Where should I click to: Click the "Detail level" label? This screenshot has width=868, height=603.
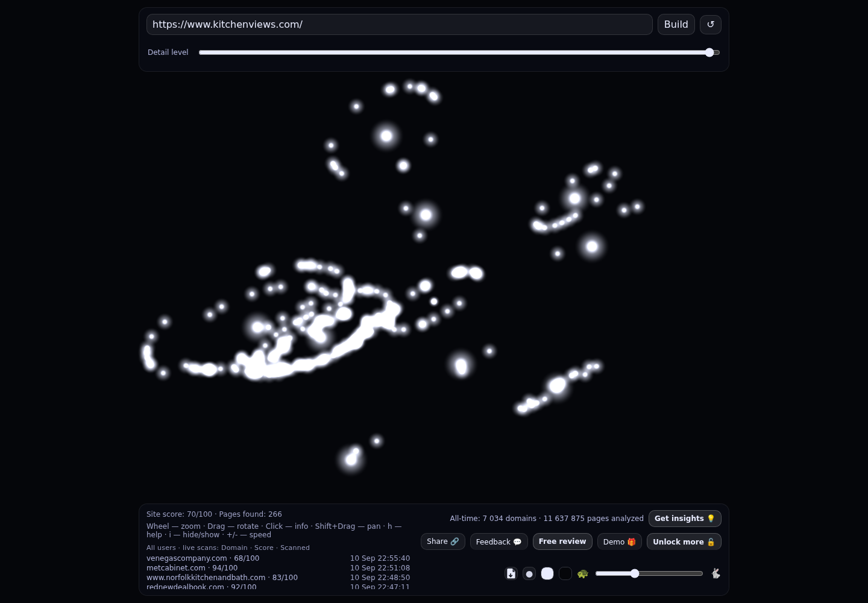168,52
